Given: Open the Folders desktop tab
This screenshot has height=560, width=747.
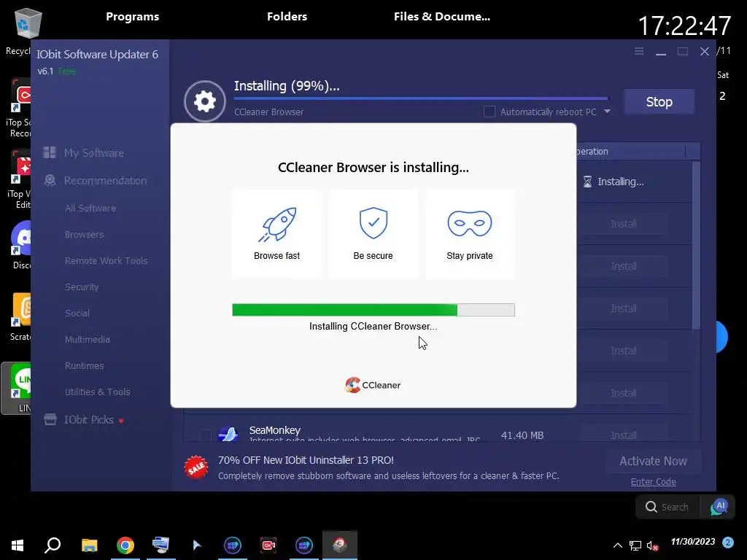Looking at the screenshot, I should [x=287, y=17].
